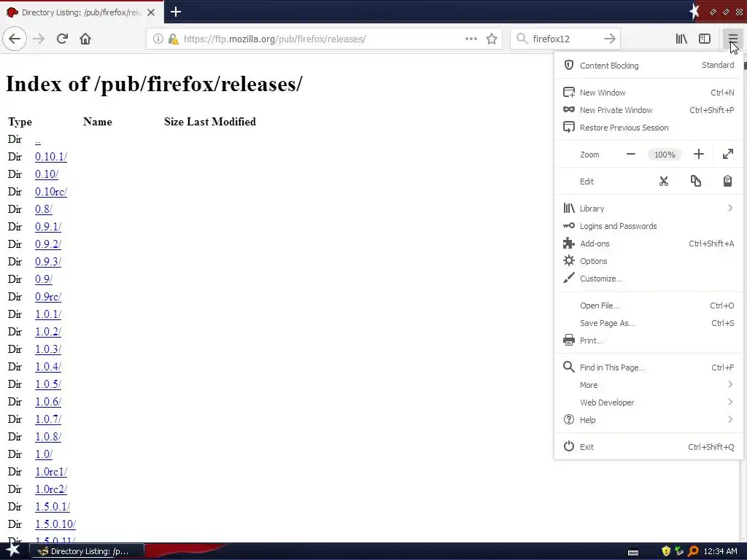The image size is (747, 560).
Task: Open the 1.0rc1/ directory link
Action: (x=51, y=472)
